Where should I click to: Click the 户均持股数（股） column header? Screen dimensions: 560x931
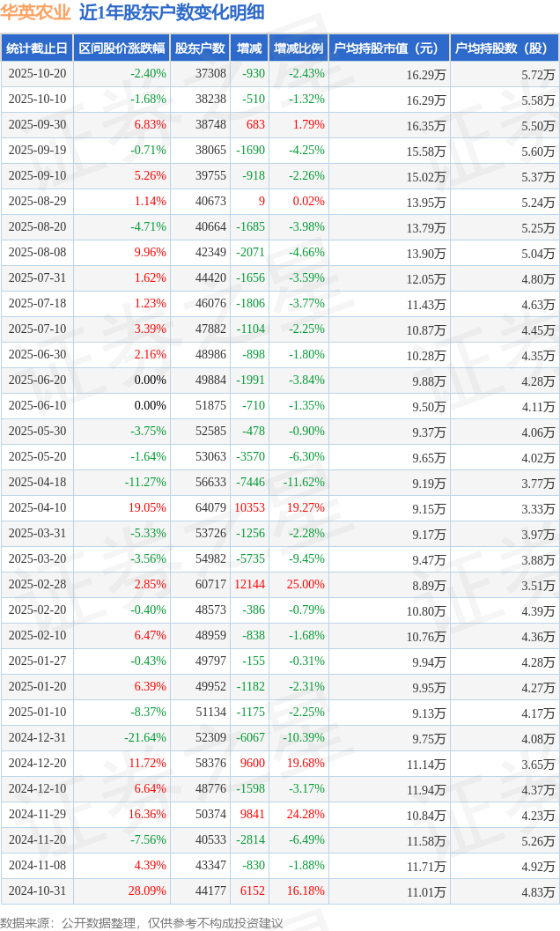[504, 48]
